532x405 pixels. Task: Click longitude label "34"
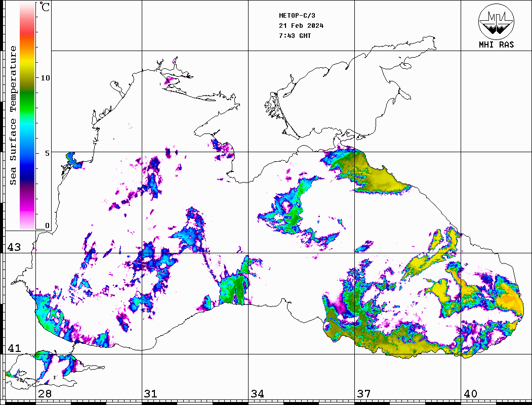pyautogui.click(x=257, y=394)
